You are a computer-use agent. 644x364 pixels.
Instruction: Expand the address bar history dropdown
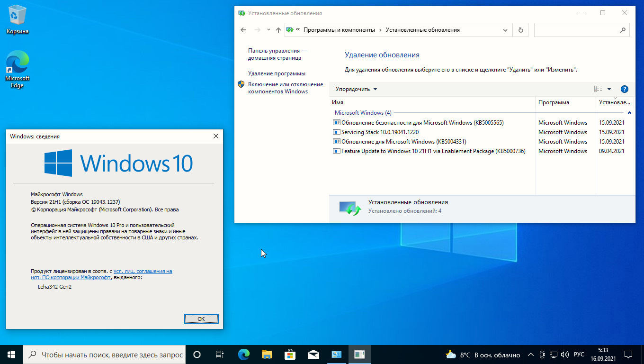[x=505, y=30]
